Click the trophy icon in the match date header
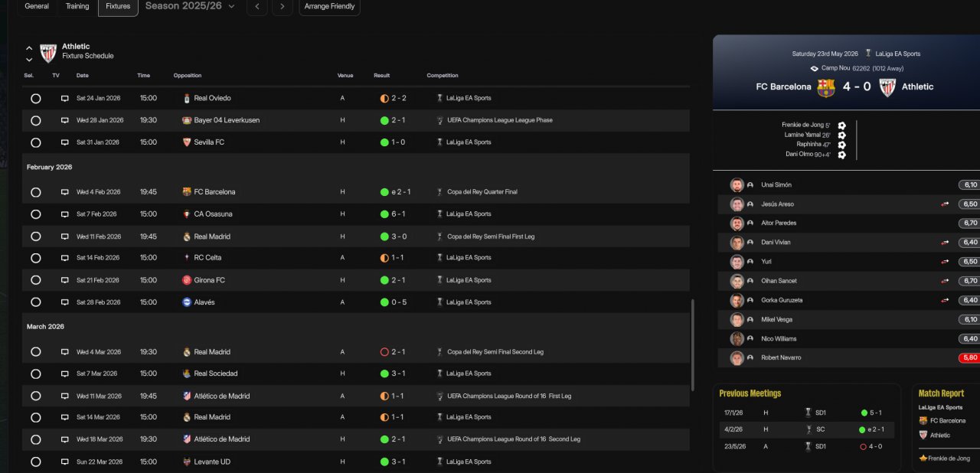 coord(868,54)
